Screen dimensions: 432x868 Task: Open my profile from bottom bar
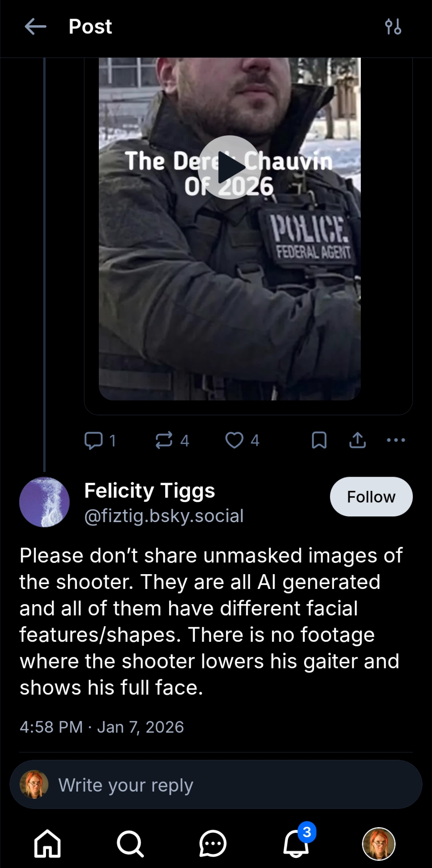(x=379, y=844)
